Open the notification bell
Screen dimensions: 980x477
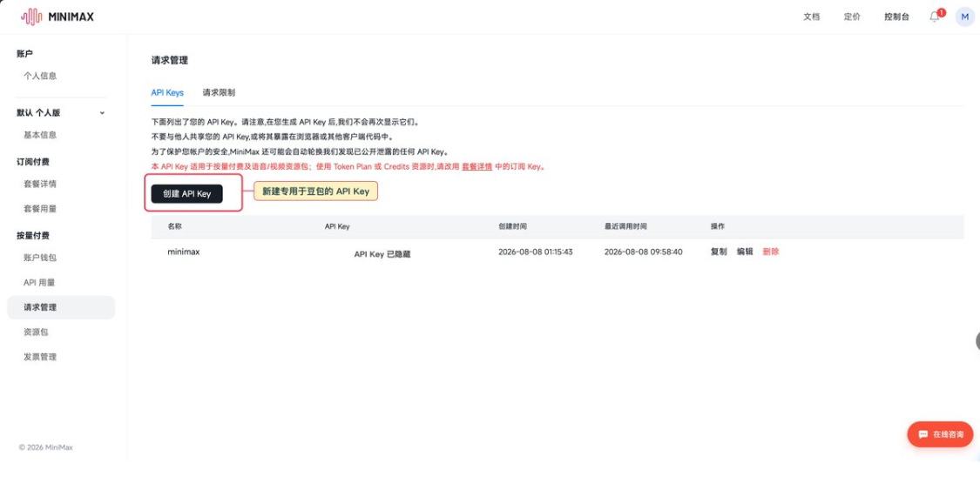point(935,17)
